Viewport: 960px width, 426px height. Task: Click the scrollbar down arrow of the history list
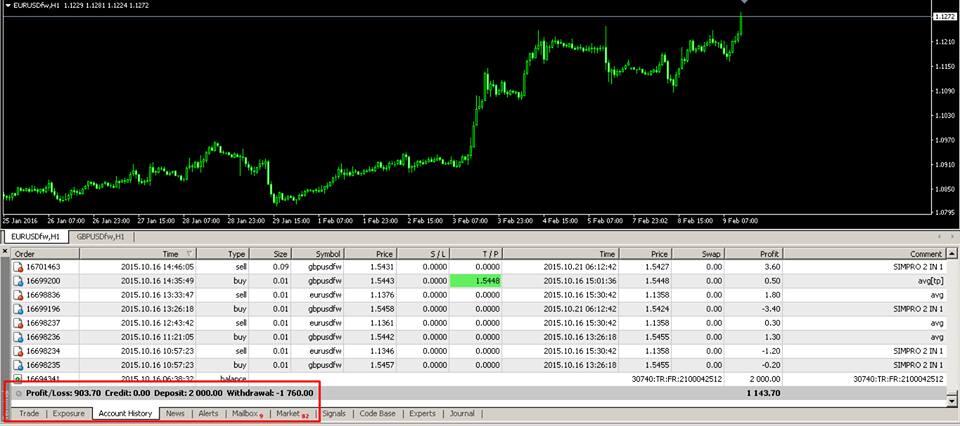click(x=951, y=402)
